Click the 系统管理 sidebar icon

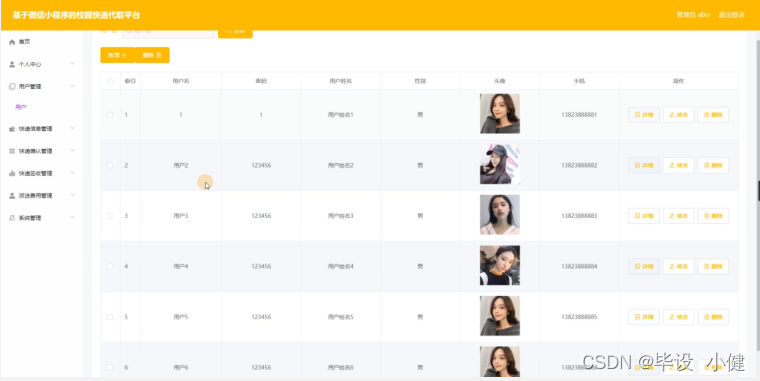12,218
